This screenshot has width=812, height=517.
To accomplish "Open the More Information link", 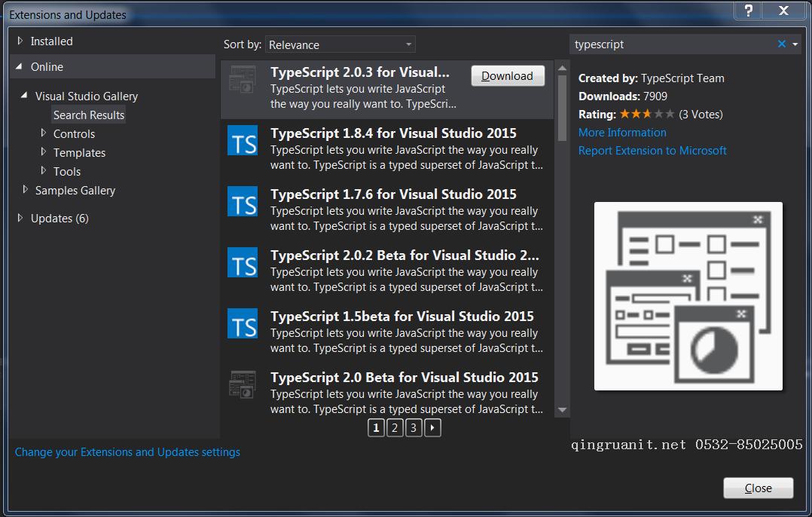I will [622, 133].
